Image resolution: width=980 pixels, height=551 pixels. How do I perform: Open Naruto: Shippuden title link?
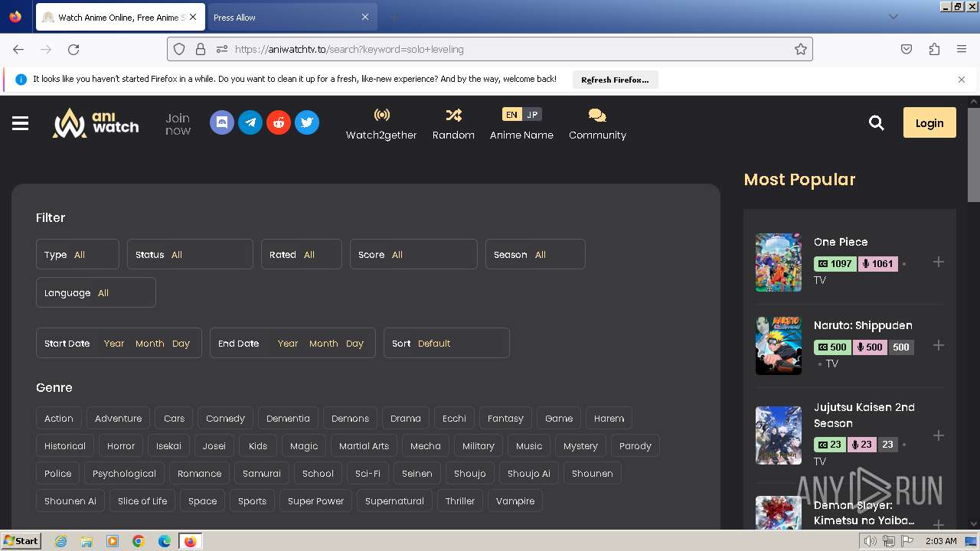pos(863,325)
